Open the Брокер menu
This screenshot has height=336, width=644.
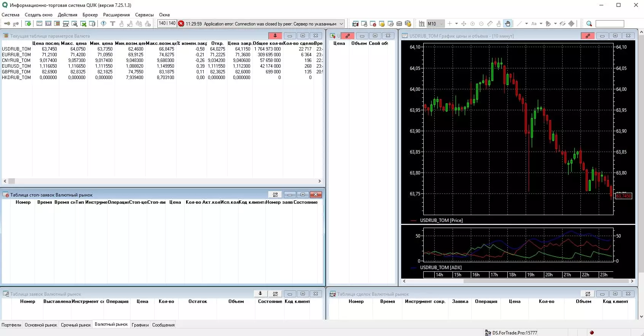pos(90,15)
